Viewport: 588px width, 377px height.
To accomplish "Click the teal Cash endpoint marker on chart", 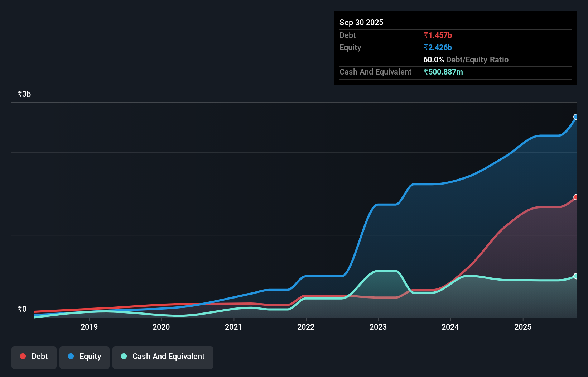I will pyautogui.click(x=575, y=276).
